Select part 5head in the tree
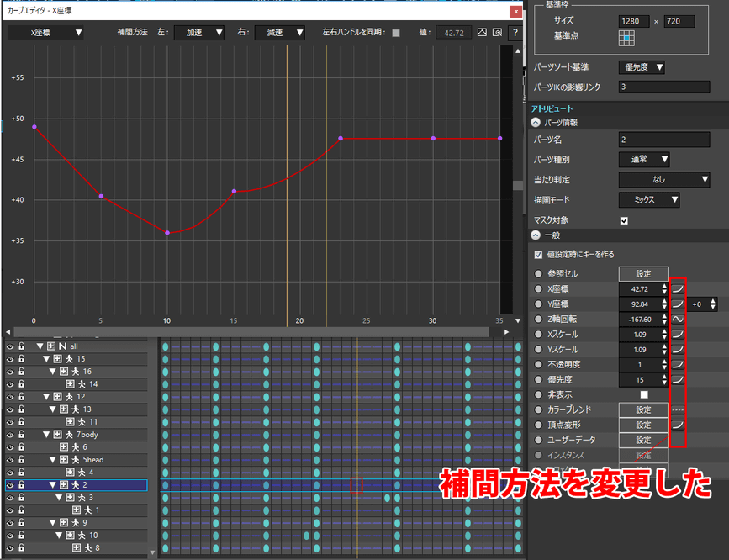Screen dimensions: 729x560 click(93, 460)
